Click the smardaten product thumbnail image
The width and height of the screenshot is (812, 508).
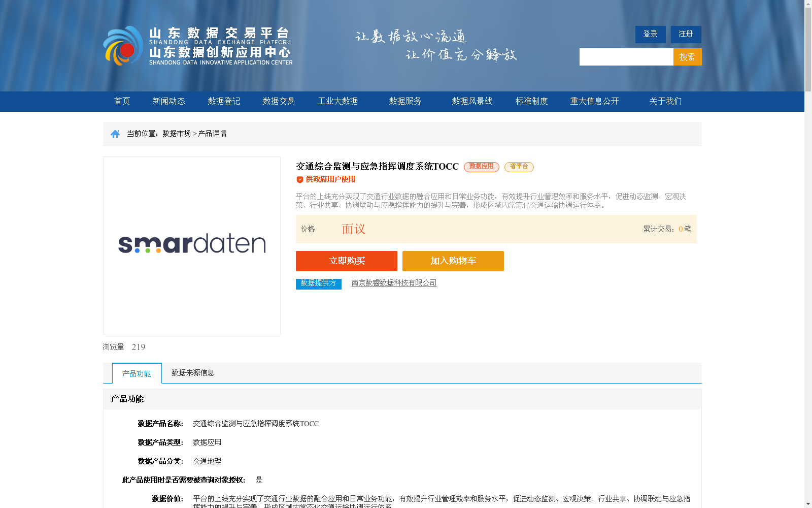[192, 245]
